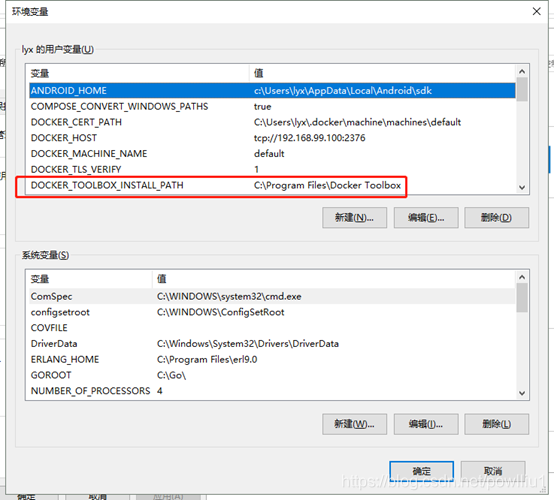Click the user list scroll down arrow
Image resolution: width=554 pixels, height=500 pixels.
point(522,187)
